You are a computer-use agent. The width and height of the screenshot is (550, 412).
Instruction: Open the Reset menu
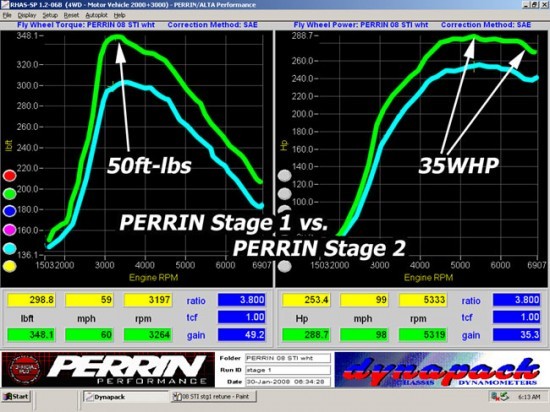coord(71,15)
